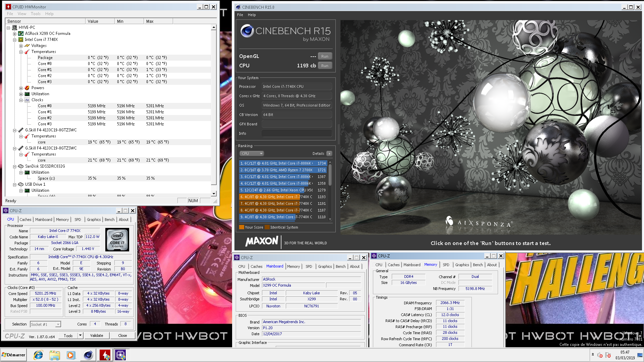Expand the Powers node
The image size is (644, 362).
pyautogui.click(x=21, y=88)
